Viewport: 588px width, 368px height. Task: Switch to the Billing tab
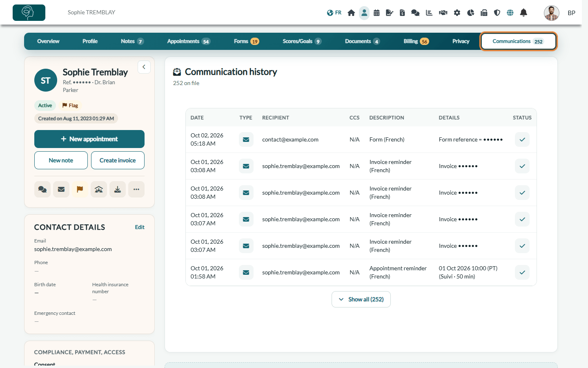(416, 41)
